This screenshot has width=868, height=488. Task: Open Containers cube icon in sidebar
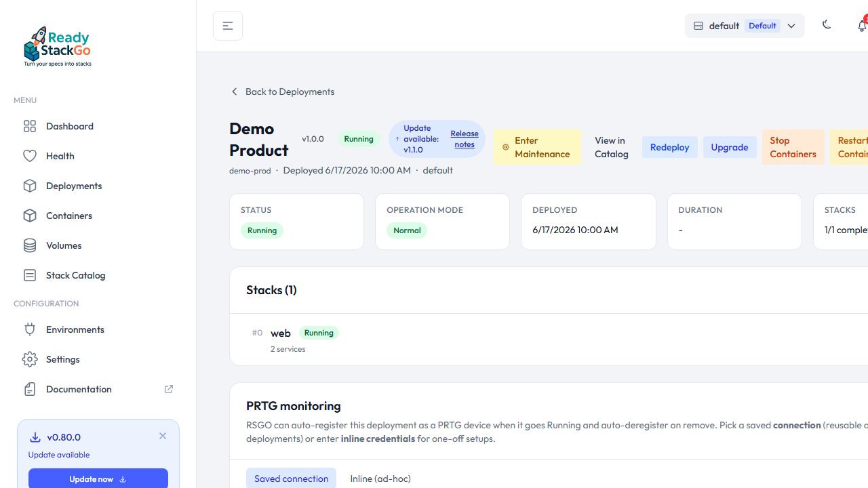(x=30, y=216)
